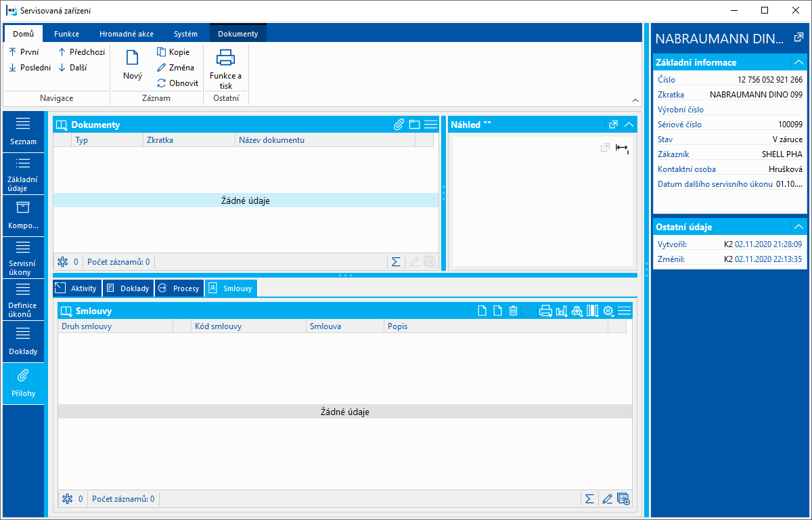The width and height of the screenshot is (812, 520).
Task: Select the Přílohy sidebar page
Action: pos(23,383)
